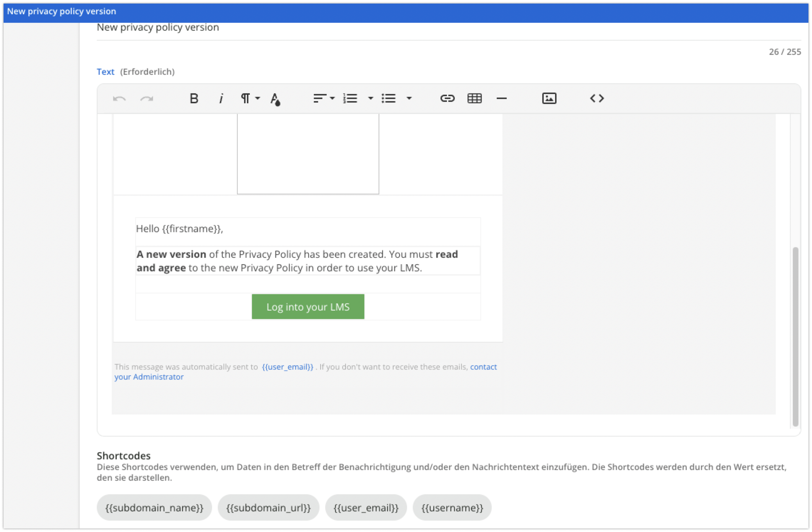Insert a horizontal line
The image size is (812, 532).
point(501,98)
